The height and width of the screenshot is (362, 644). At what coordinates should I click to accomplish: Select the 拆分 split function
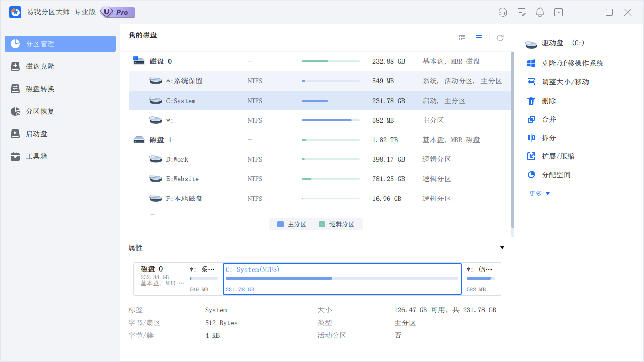click(x=548, y=137)
